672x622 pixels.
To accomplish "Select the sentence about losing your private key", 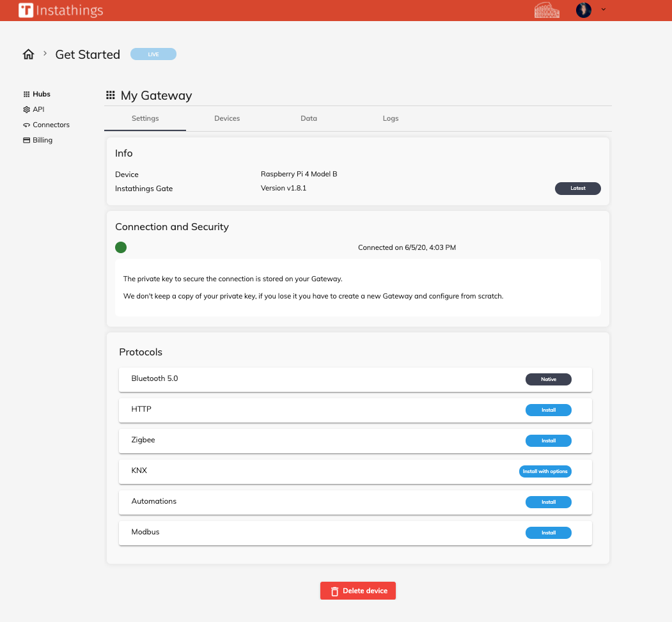I will tap(313, 296).
